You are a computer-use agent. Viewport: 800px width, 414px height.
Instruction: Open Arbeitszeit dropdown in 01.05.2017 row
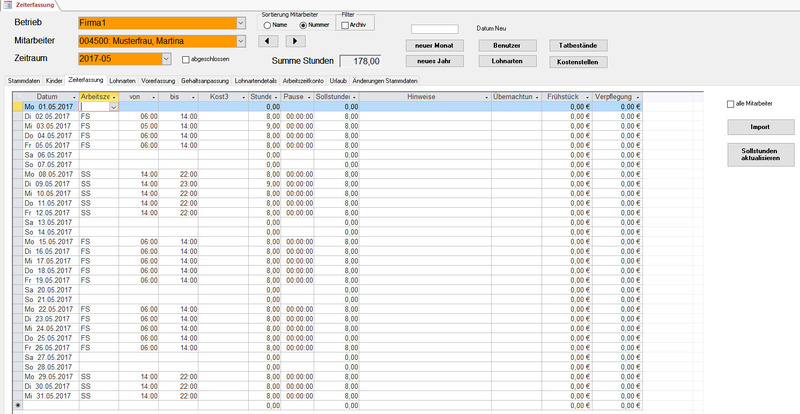[x=114, y=107]
